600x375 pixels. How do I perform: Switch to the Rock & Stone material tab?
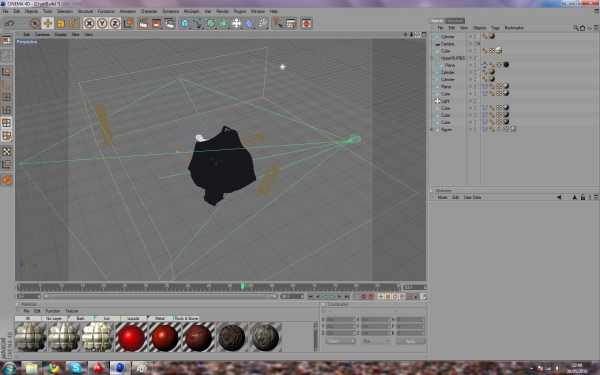(x=186, y=318)
